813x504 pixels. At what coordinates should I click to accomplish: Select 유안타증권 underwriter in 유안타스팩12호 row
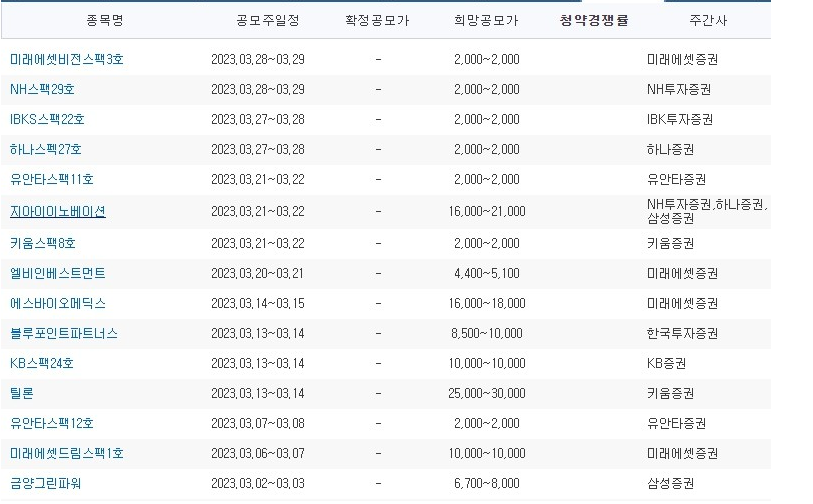(676, 424)
